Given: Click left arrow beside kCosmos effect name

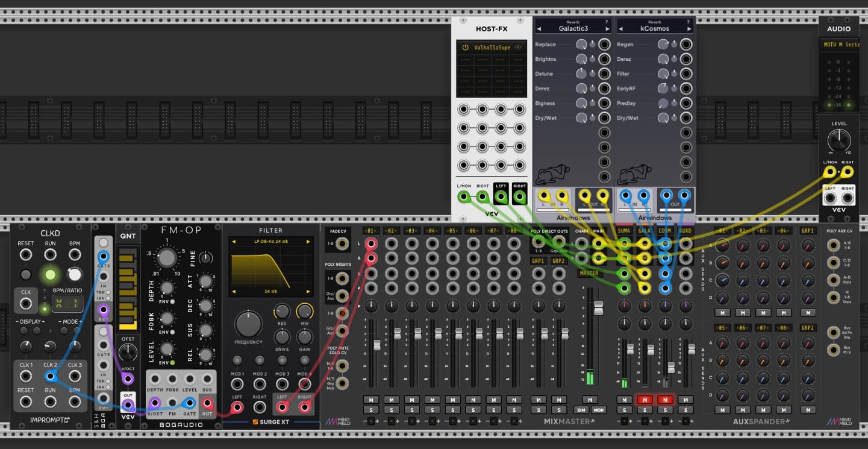Looking at the screenshot, I should pyautogui.click(x=621, y=29).
